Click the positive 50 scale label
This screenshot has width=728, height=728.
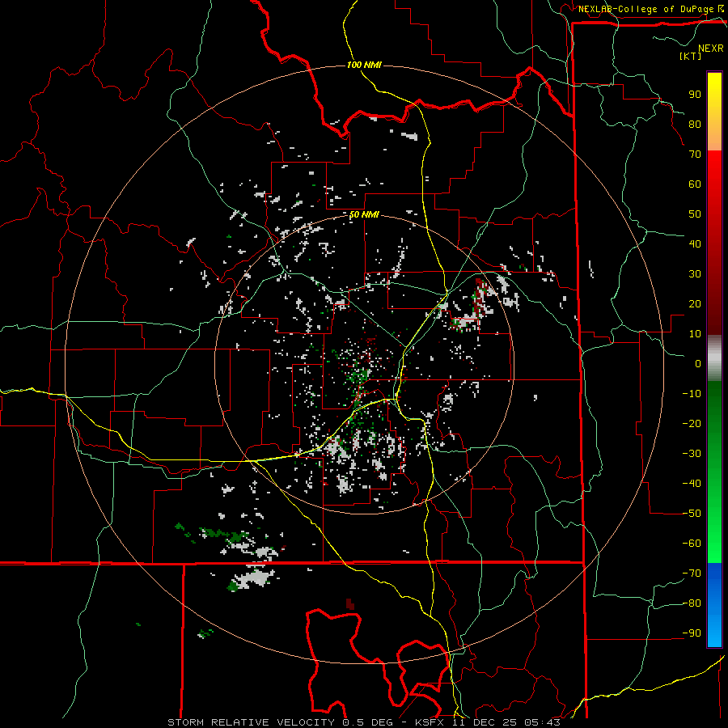pyautogui.click(x=695, y=214)
